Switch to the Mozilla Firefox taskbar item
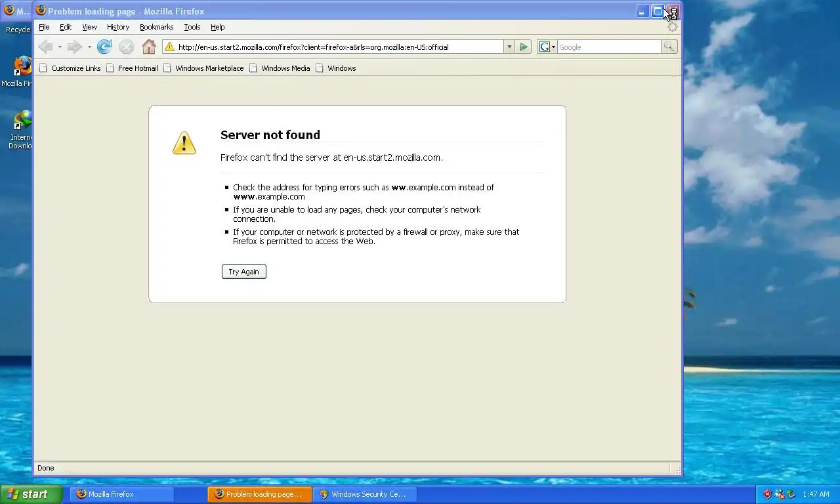Screen dimensions: 840x504 123,494
